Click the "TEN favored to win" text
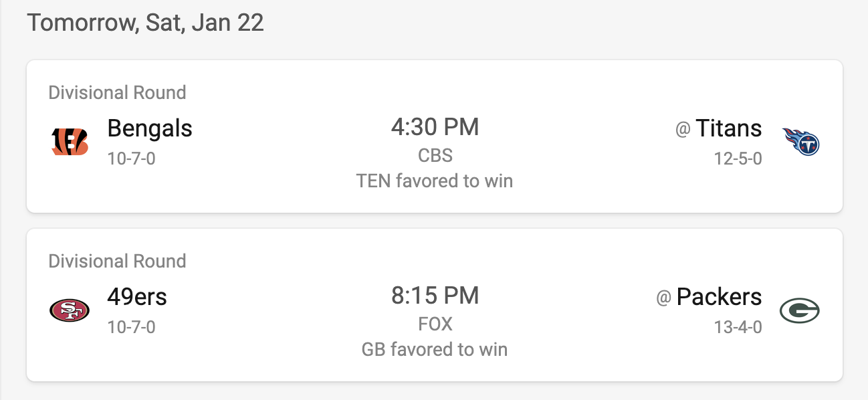Screen dimensions: 868x400 tap(435, 181)
